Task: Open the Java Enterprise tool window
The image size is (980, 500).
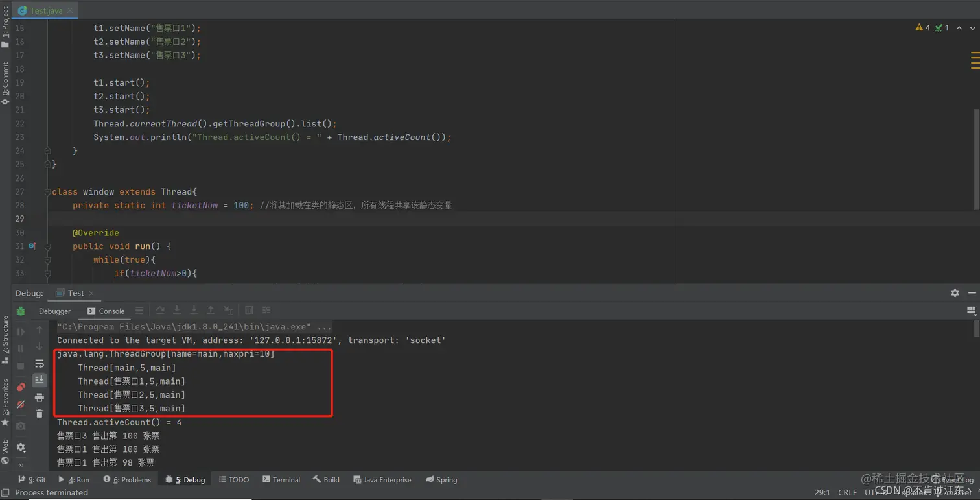Action: pyautogui.click(x=382, y=480)
